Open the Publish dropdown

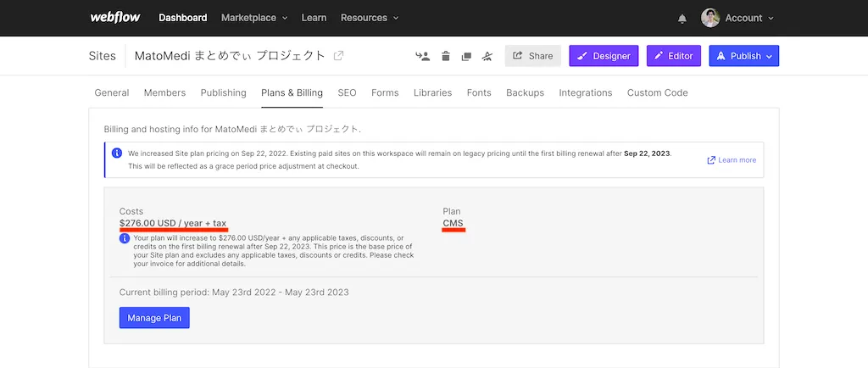click(744, 56)
